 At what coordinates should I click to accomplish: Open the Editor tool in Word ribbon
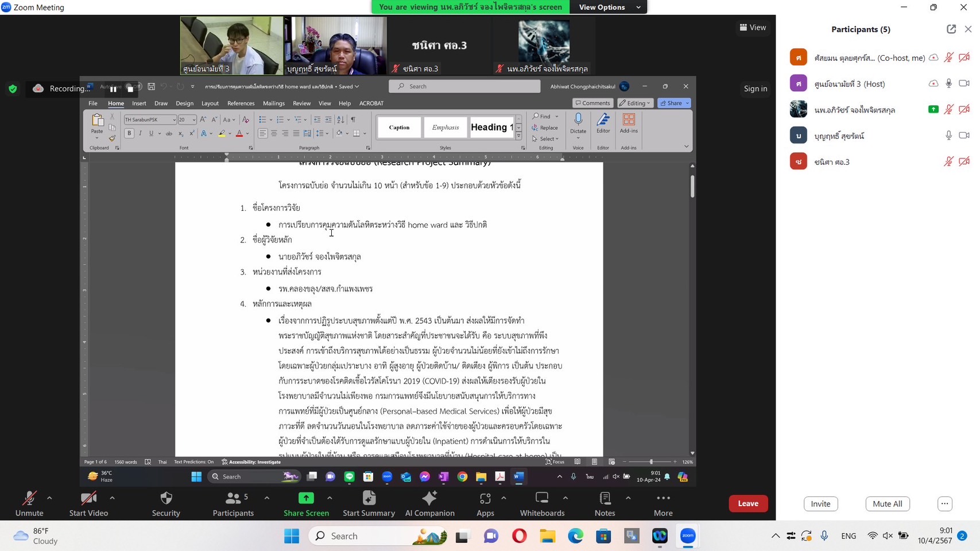coord(603,124)
